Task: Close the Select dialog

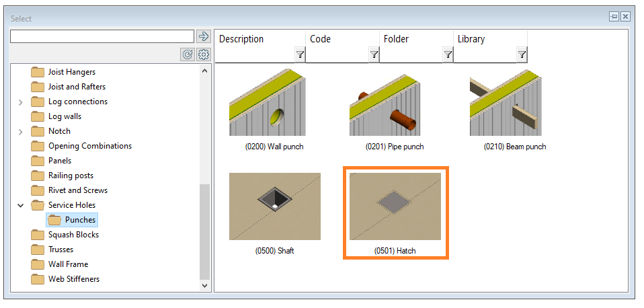Action: pyautogui.click(x=625, y=17)
